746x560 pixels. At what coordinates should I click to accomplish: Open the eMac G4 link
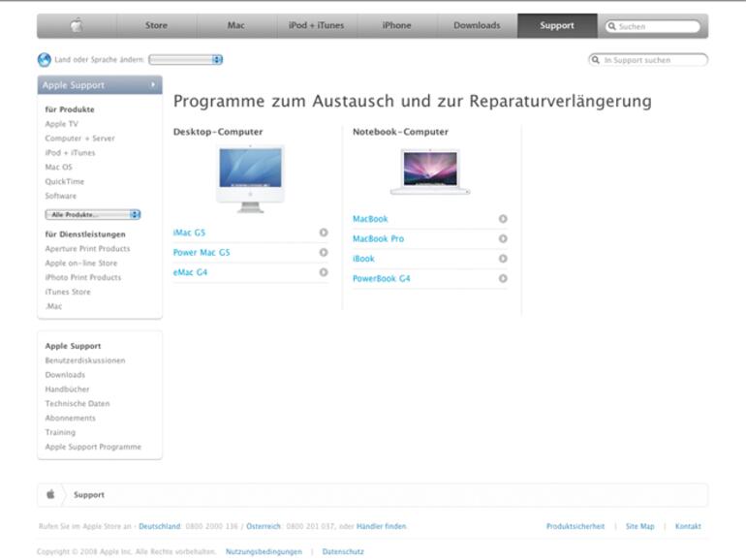tap(190, 272)
